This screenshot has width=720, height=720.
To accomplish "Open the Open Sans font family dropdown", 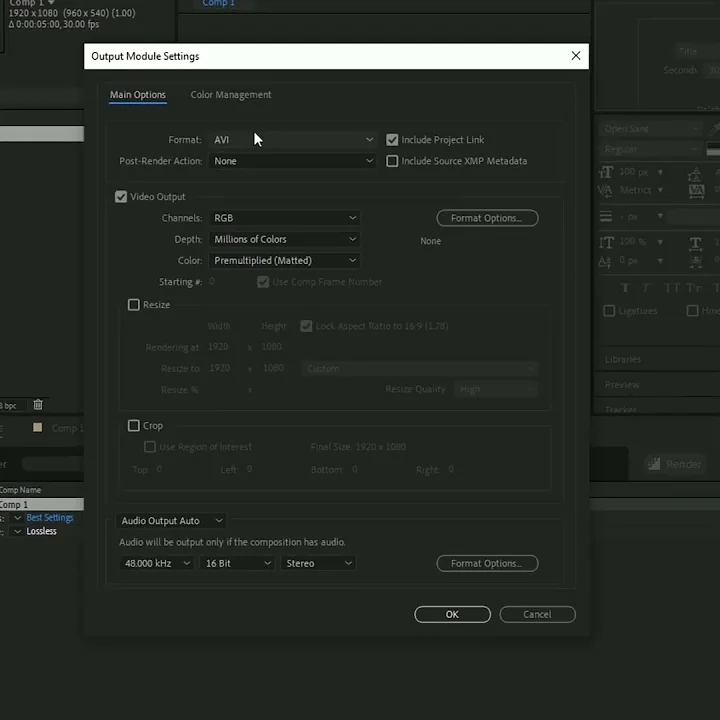I will pos(650,129).
